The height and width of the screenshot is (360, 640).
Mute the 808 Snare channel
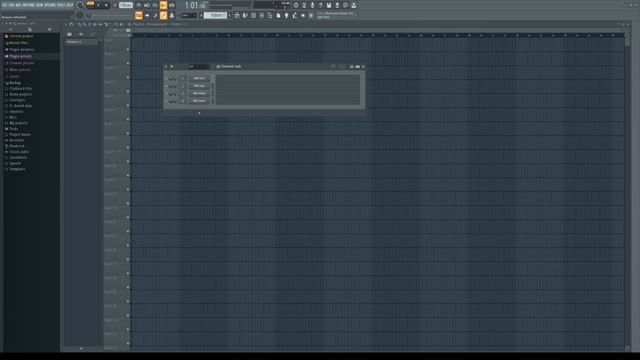point(167,101)
